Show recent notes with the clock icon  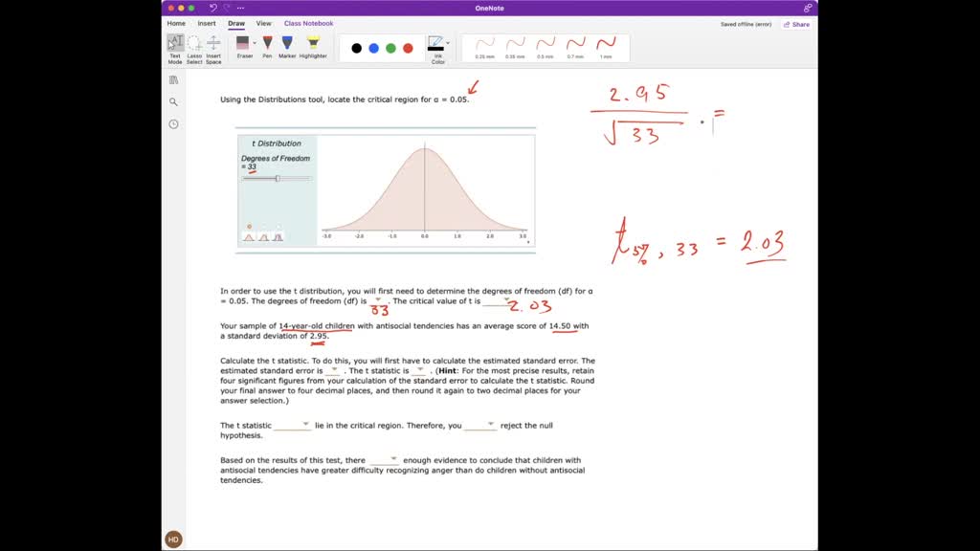click(173, 121)
